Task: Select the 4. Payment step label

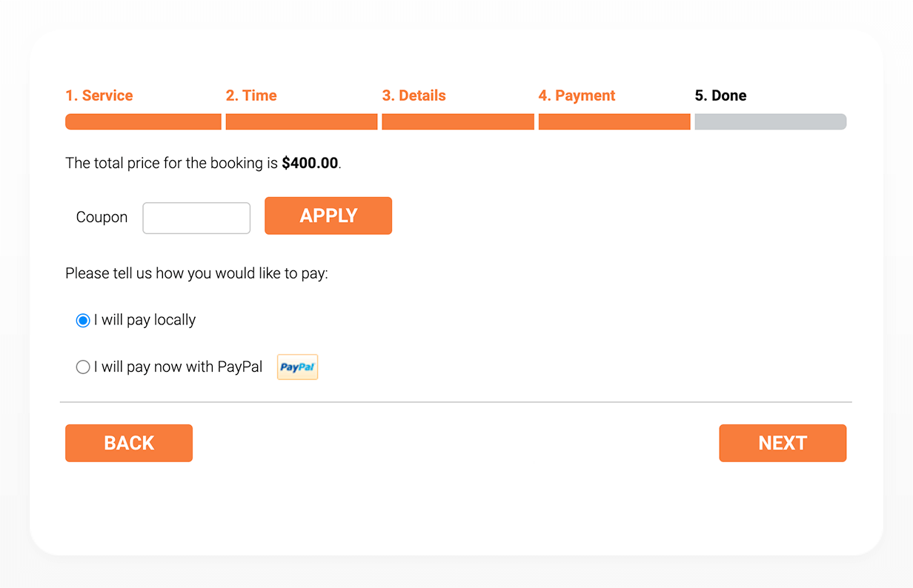Action: pyautogui.click(x=577, y=96)
